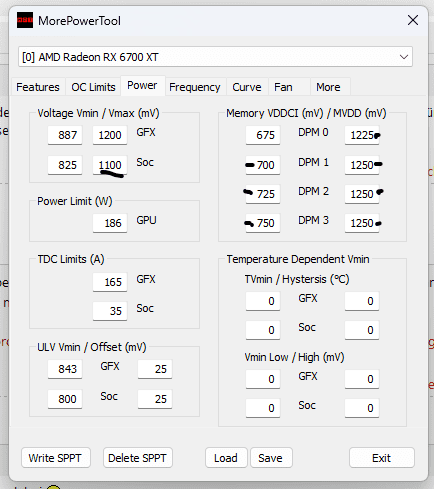The width and height of the screenshot is (434, 489).
Task: Click the DPM 0 MVDD field showing 1225
Action: coord(362,135)
